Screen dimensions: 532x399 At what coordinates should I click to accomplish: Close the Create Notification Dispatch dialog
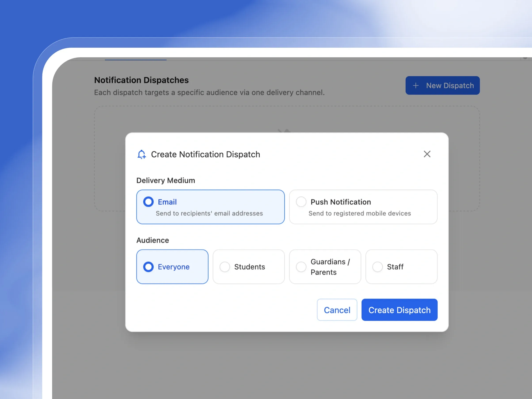coord(427,154)
